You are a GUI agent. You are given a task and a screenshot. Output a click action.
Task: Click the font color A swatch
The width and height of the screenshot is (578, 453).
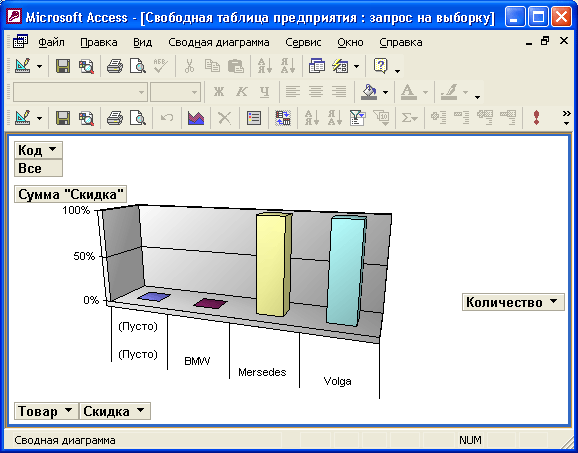408,92
